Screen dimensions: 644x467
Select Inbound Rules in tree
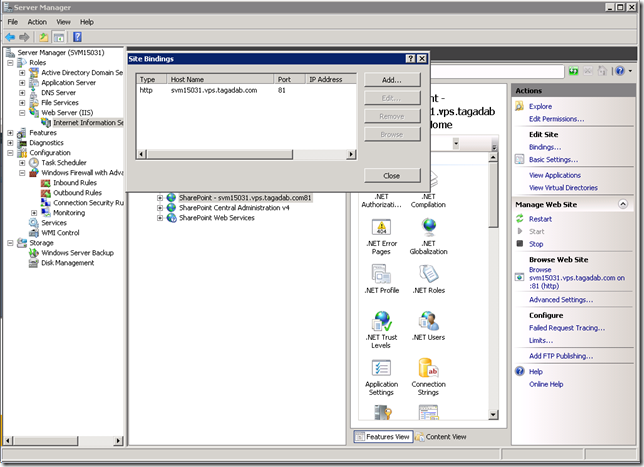tap(74, 183)
